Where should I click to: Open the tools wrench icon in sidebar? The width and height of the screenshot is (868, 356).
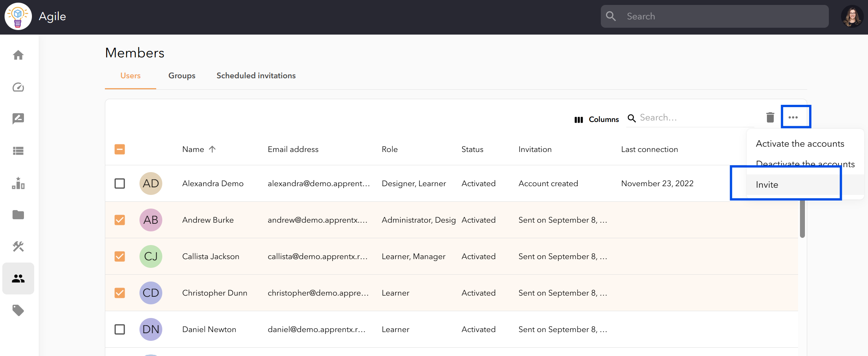[18, 247]
